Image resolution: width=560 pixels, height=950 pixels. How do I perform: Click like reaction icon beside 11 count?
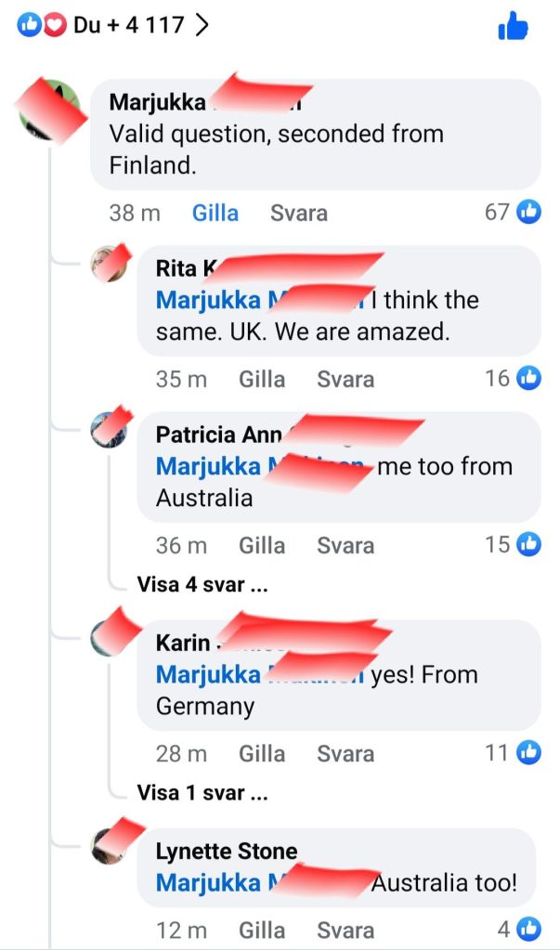pyautogui.click(x=528, y=753)
